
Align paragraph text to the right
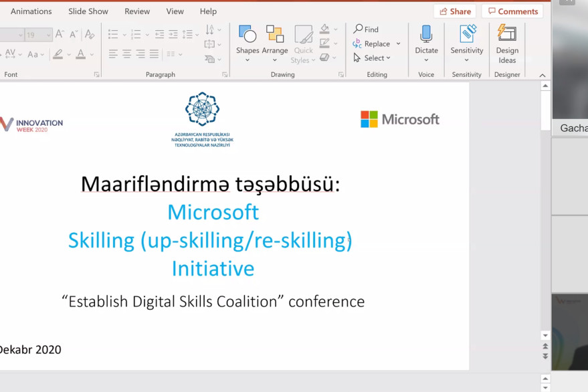pyautogui.click(x=140, y=54)
